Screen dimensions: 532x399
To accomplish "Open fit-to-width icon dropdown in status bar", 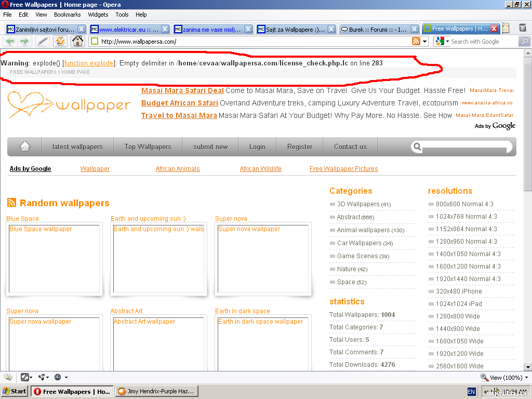I will coord(26,377).
